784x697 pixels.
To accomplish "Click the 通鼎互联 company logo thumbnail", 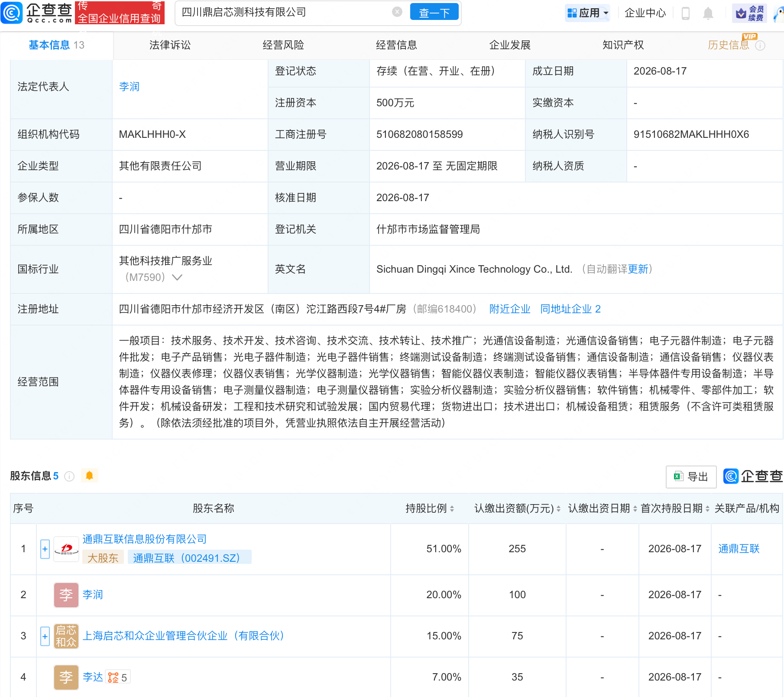I will (x=66, y=549).
